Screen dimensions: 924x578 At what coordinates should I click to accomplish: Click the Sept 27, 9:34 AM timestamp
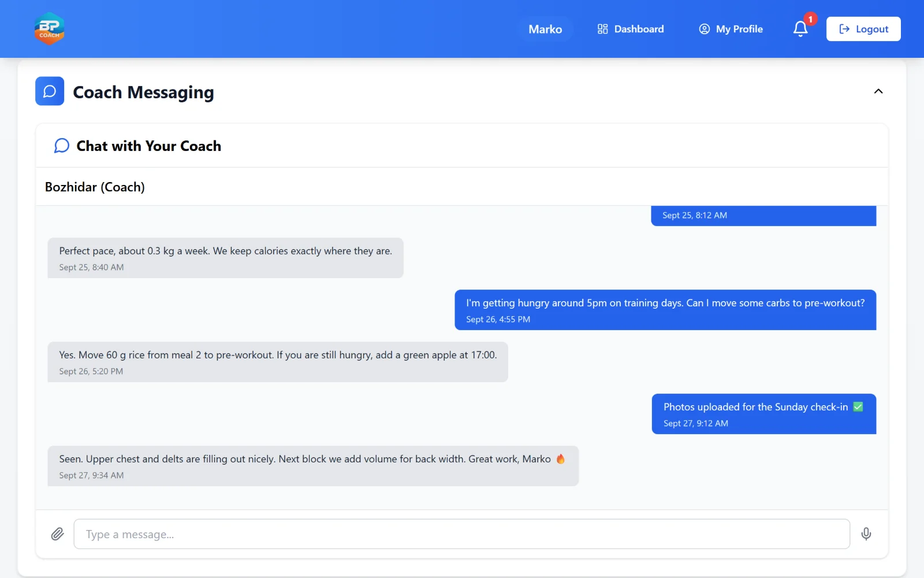pos(91,475)
